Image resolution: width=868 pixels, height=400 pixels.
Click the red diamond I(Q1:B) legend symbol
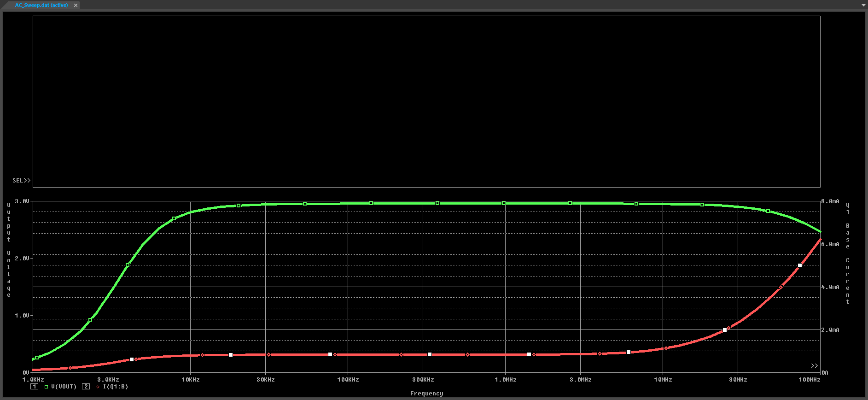(x=98, y=387)
